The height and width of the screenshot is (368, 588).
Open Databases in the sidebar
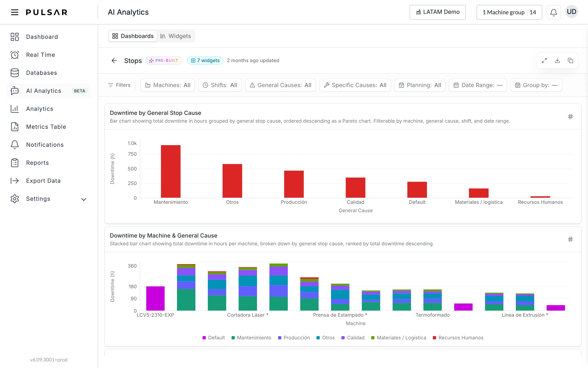tap(49, 73)
